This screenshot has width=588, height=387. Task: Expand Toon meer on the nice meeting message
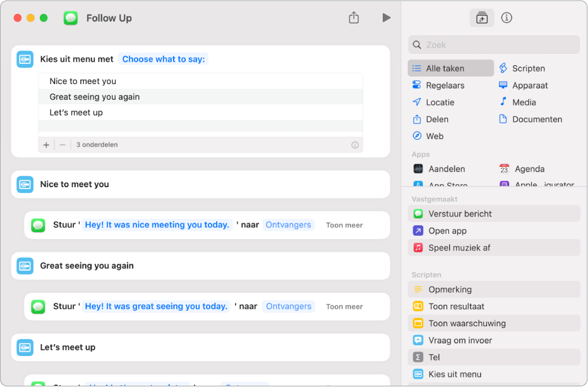coord(344,225)
